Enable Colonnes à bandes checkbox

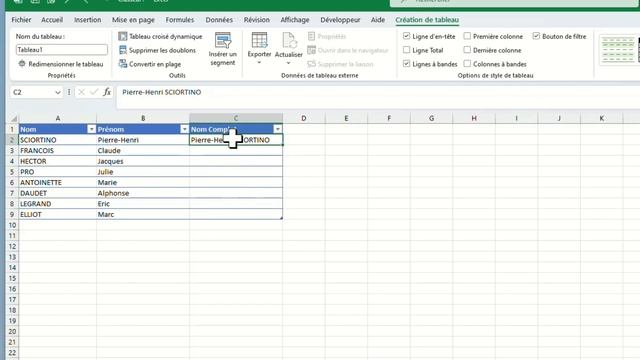[467, 64]
